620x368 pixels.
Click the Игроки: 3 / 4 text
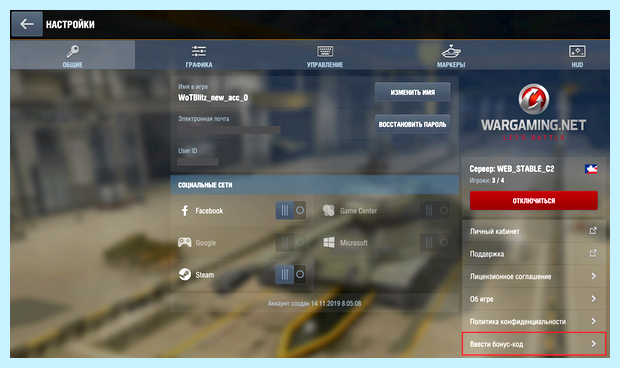(487, 181)
